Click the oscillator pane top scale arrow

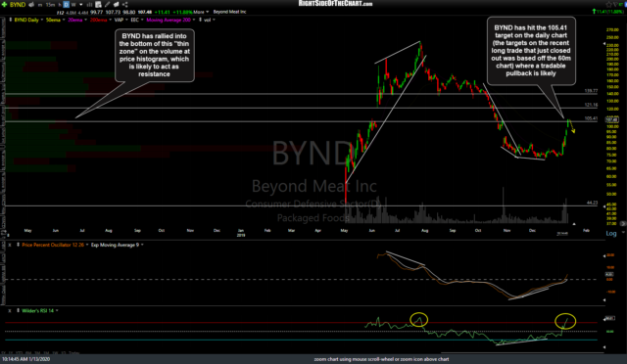604,256
